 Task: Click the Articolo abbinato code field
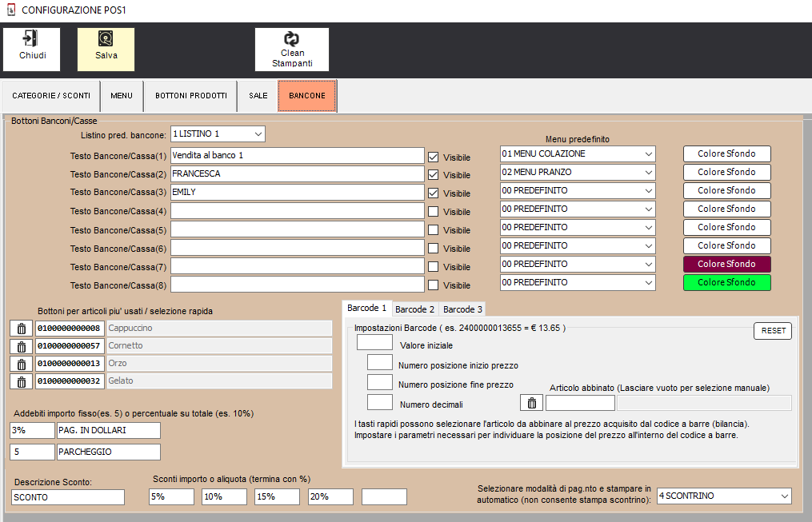580,403
